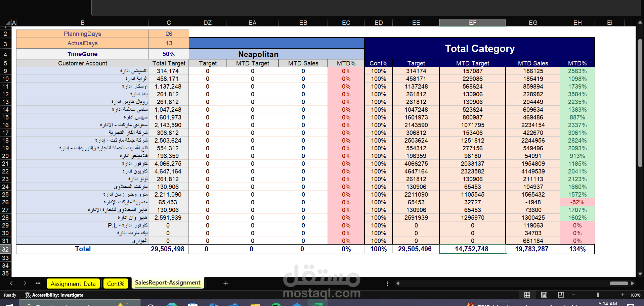Click the vertical scrollbar down arrow
Viewport: 644px width, 306px height.
tap(640, 274)
